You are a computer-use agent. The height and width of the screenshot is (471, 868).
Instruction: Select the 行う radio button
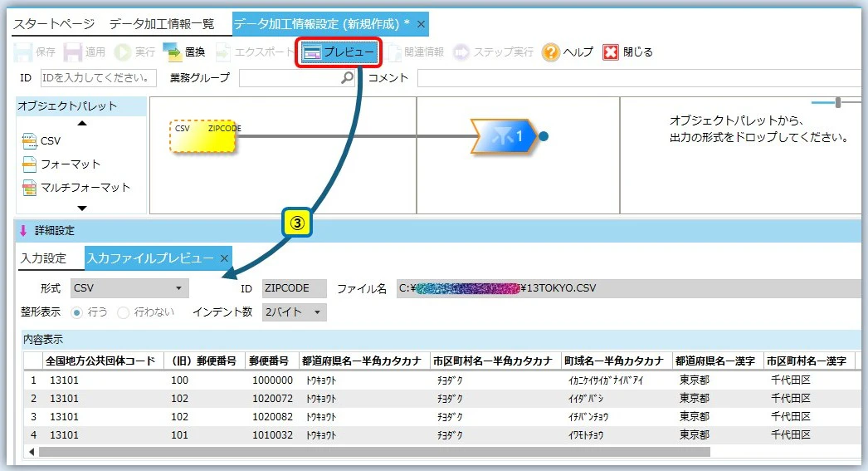pyautogui.click(x=77, y=312)
